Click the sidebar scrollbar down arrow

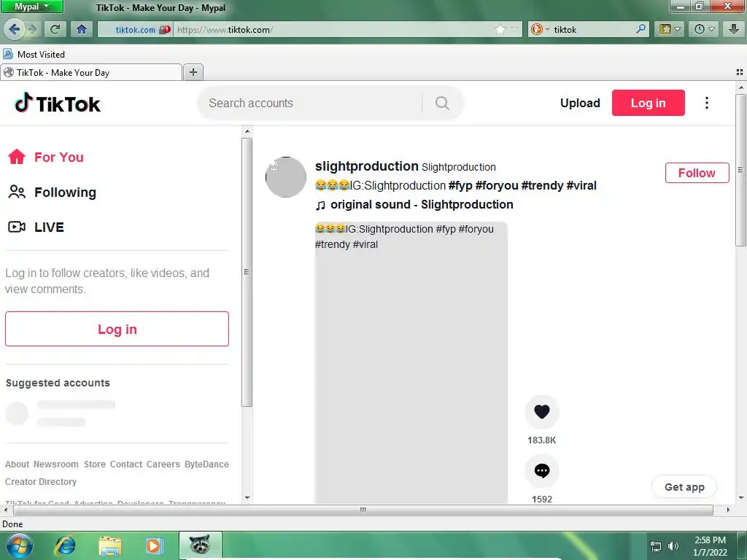click(247, 497)
